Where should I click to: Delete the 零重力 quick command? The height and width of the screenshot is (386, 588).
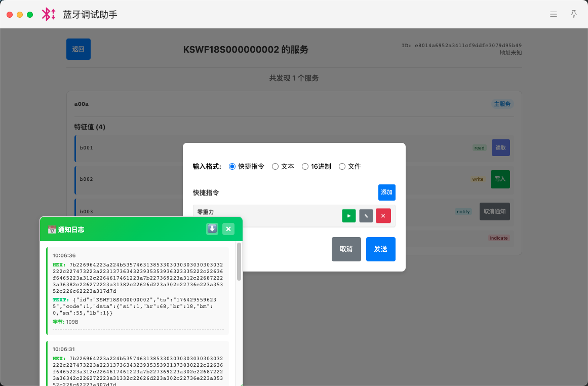coord(383,216)
